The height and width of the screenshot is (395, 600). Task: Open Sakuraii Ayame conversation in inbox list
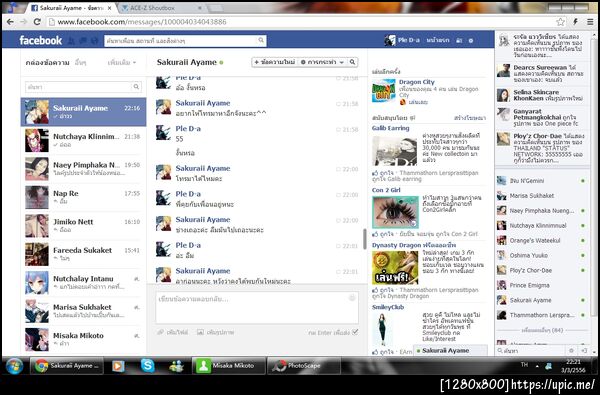click(x=83, y=112)
